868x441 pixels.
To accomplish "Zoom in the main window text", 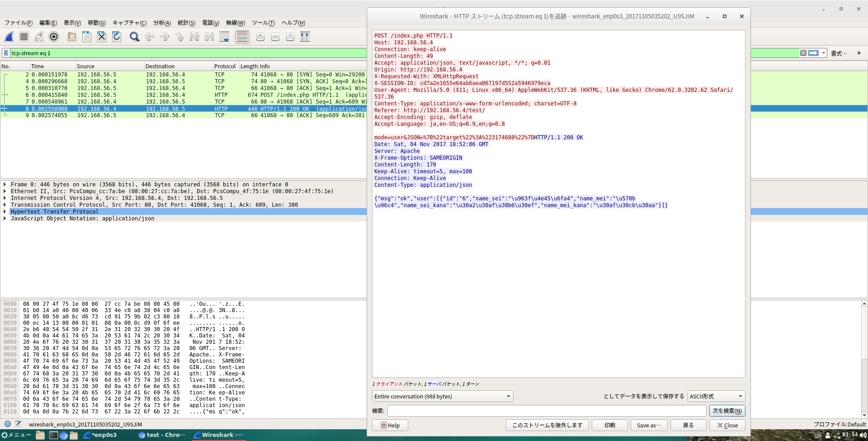I will (260, 37).
